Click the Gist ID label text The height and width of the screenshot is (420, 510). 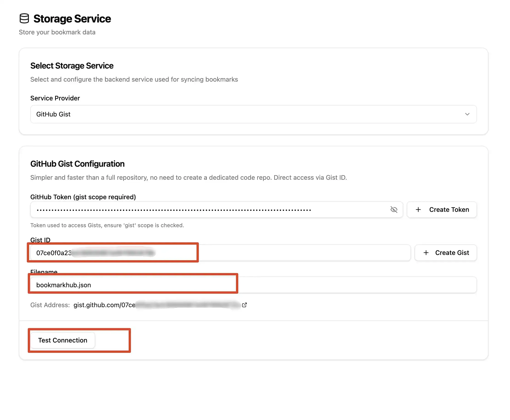(x=40, y=240)
